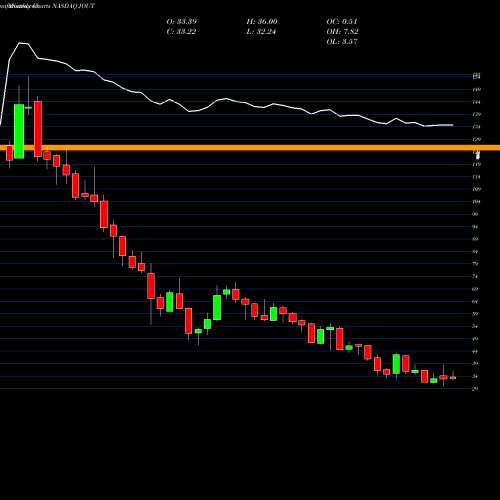Screen dimensions: 500x500
Task: Click the 39 price axis label
Action: point(476,364)
